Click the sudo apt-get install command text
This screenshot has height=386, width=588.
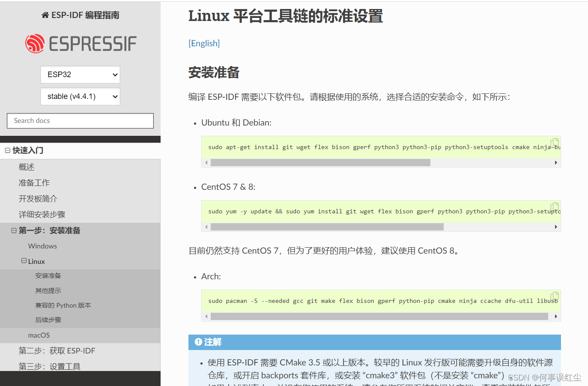(x=385, y=147)
